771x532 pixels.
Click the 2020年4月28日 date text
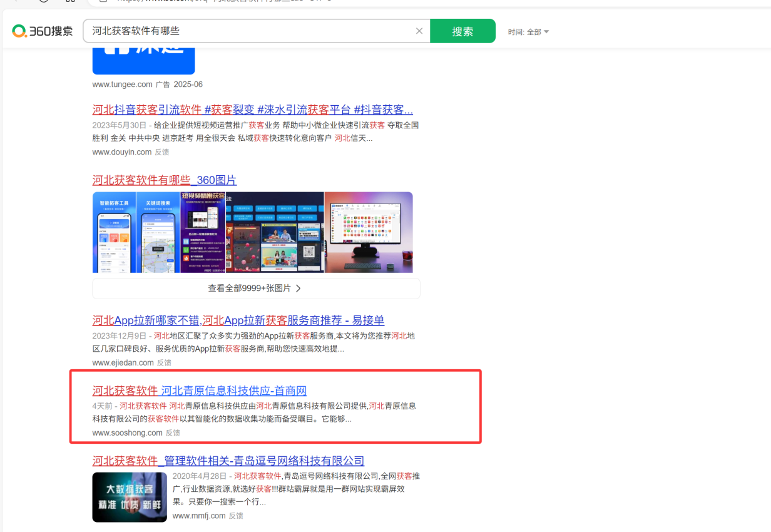click(x=200, y=476)
